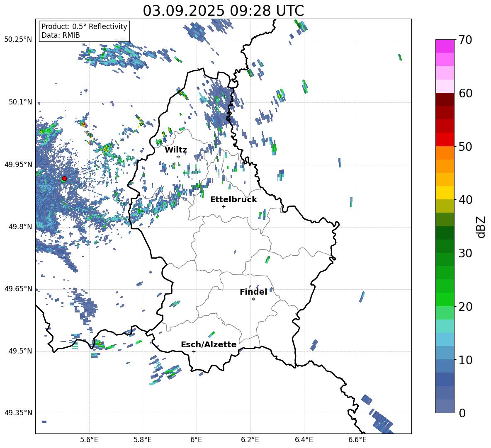Click the cross marker below Ettelbruck
This screenshot has width=491, height=448.
coord(224,206)
